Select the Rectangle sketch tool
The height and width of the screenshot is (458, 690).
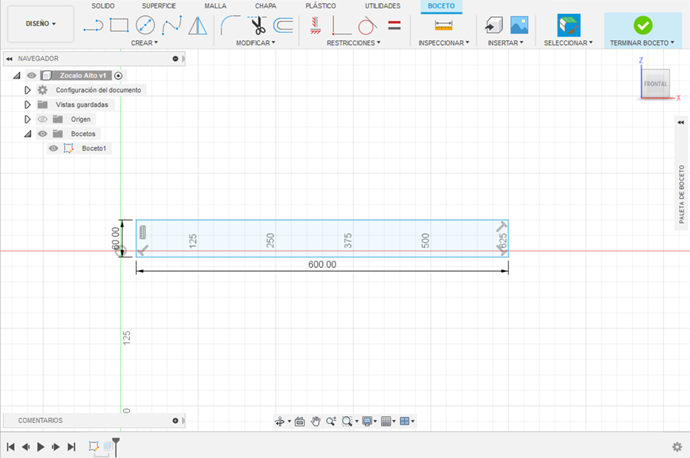pos(119,25)
